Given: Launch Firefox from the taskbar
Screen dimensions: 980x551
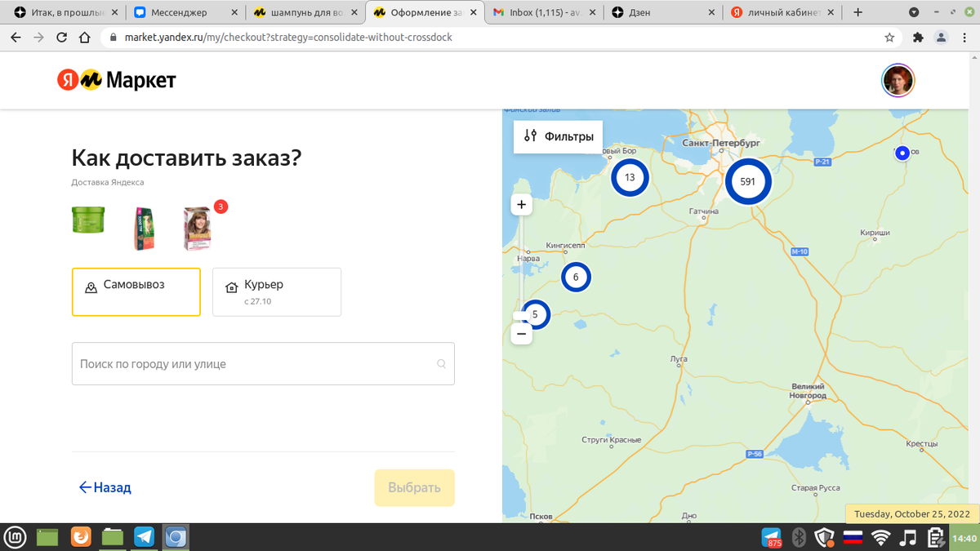Looking at the screenshot, I should click(81, 537).
